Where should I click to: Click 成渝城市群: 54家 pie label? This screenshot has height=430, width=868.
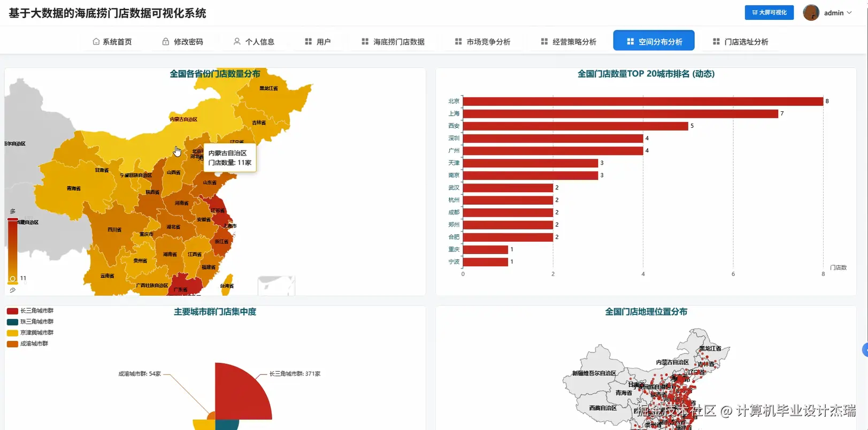tap(140, 374)
